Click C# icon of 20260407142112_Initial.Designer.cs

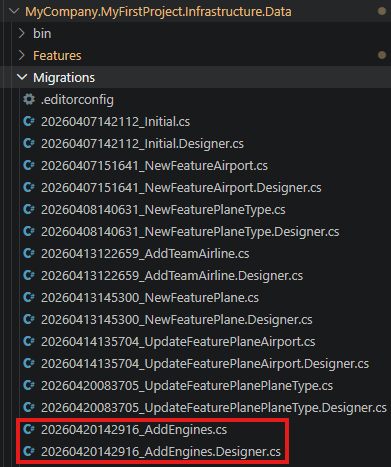pos(29,143)
